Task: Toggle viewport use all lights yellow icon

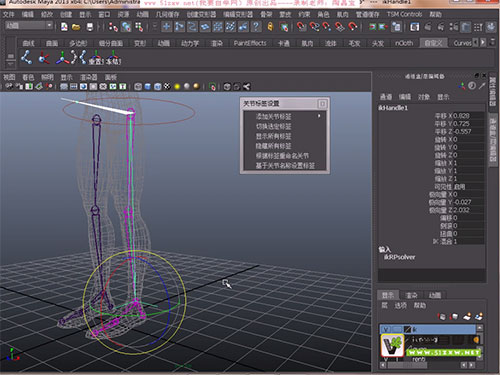Action: [177, 87]
